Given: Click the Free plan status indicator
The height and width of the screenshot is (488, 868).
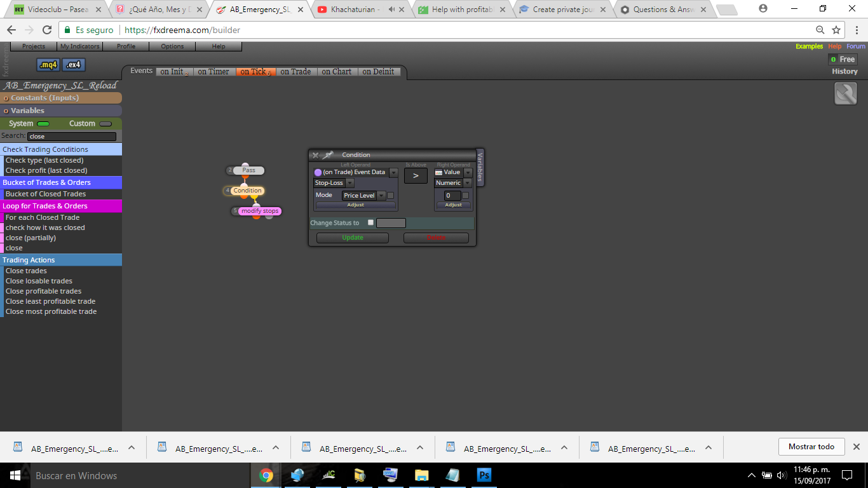Looking at the screenshot, I should tap(843, 59).
